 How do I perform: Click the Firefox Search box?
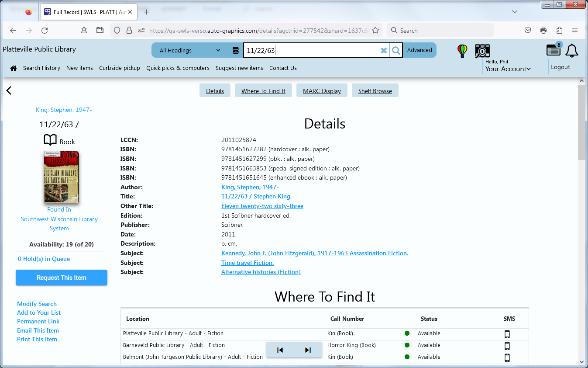click(440, 30)
